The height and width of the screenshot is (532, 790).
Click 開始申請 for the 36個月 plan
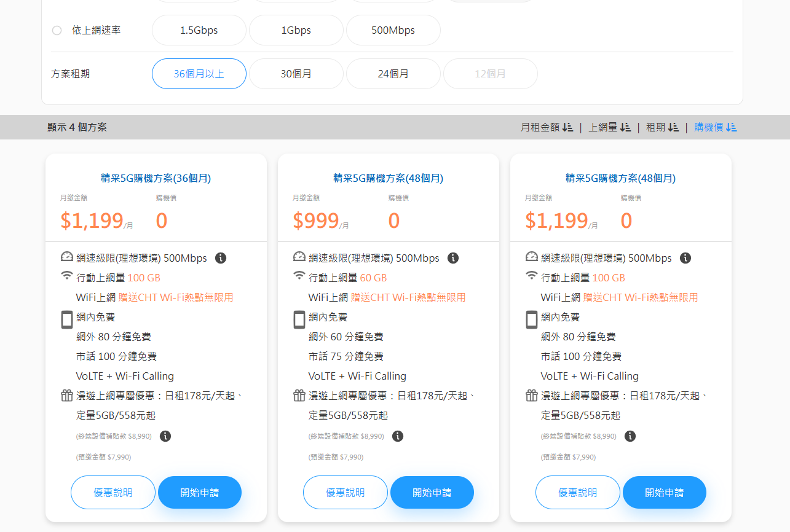click(200, 493)
